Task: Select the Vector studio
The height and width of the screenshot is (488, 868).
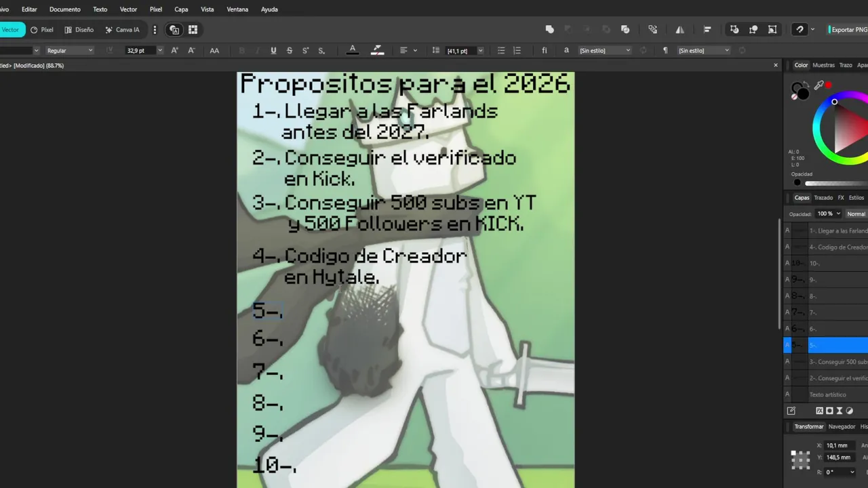Action: coord(12,30)
